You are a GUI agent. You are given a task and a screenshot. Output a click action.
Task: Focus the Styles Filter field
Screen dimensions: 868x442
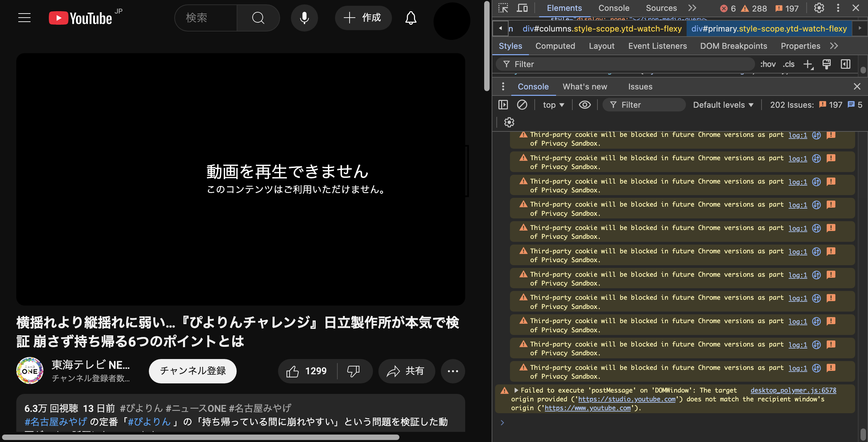point(625,64)
